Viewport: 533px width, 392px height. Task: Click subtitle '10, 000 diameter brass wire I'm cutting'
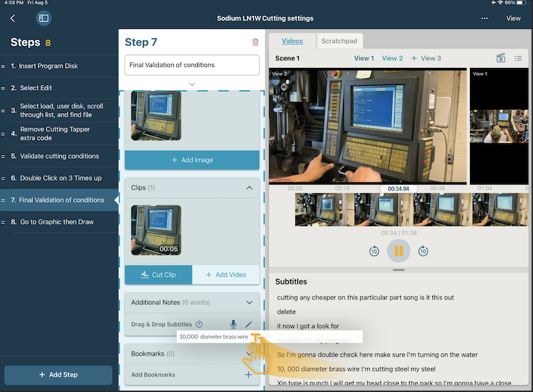pos(356,369)
